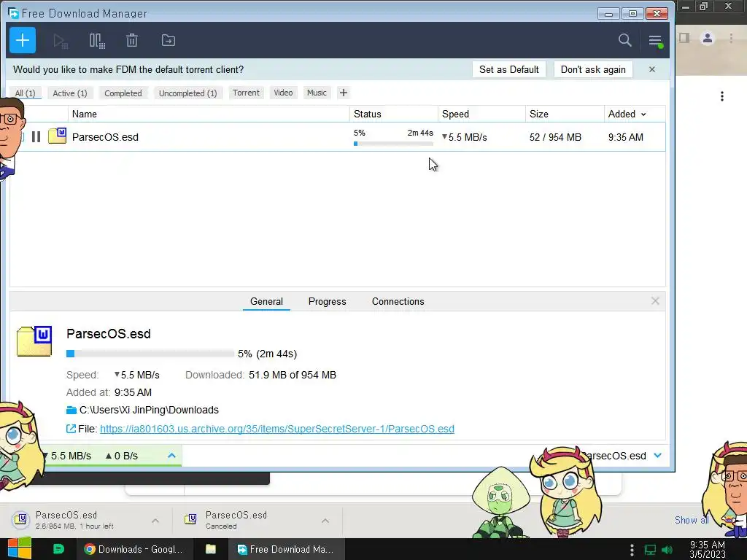This screenshot has height=560, width=747.
Task: Click Show all in Chrome downloads bar
Action: (x=692, y=520)
